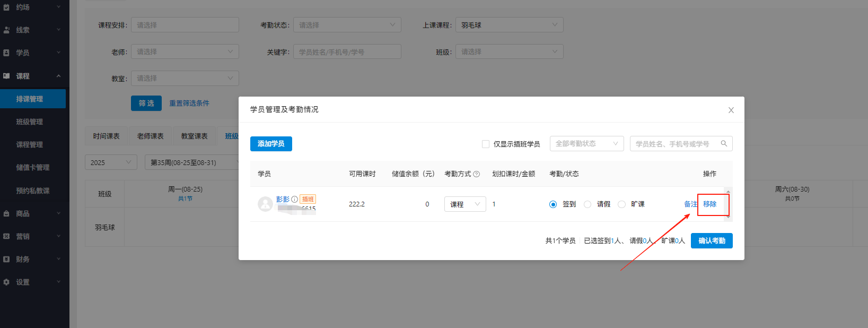
Task: Click the 筛选 button
Action: [146, 103]
